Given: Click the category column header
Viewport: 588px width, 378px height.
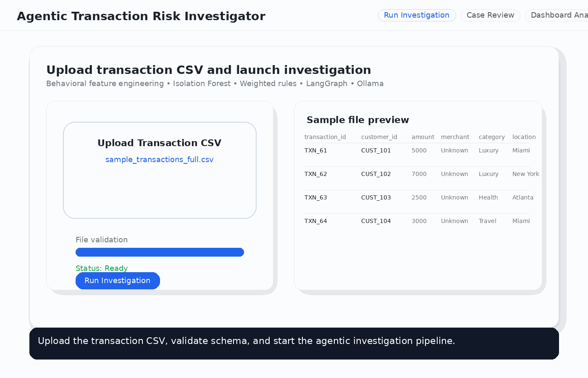Looking at the screenshot, I should coord(491,137).
